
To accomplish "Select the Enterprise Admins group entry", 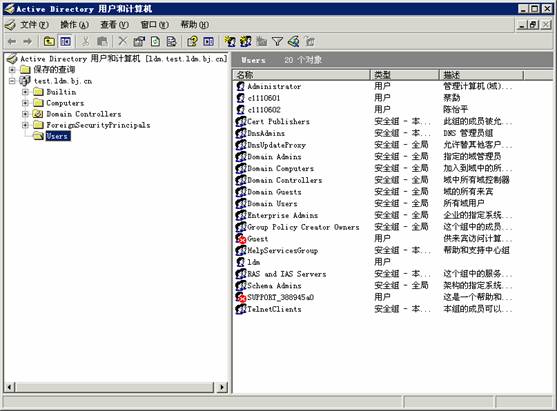I will (x=283, y=215).
